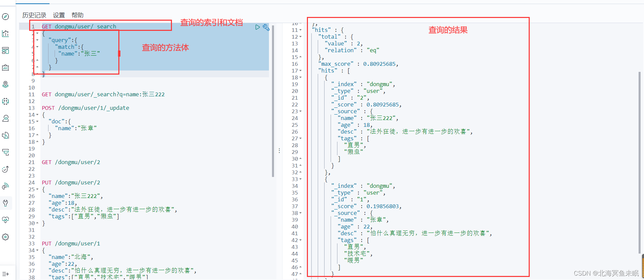
Task: Expand the sidebar with the arrow icon
Action: click(5, 274)
